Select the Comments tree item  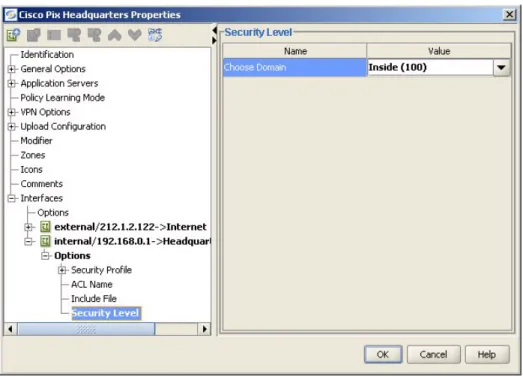[42, 184]
